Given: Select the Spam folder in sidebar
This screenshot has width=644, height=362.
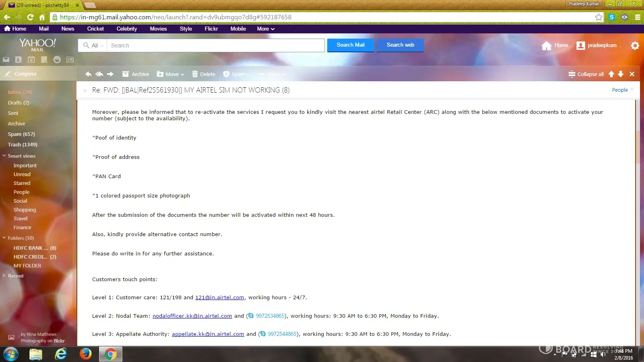Looking at the screenshot, I should 21,134.
